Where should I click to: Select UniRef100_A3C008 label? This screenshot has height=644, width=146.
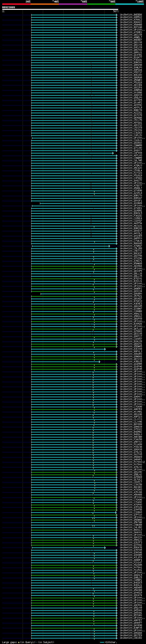click(131, 349)
